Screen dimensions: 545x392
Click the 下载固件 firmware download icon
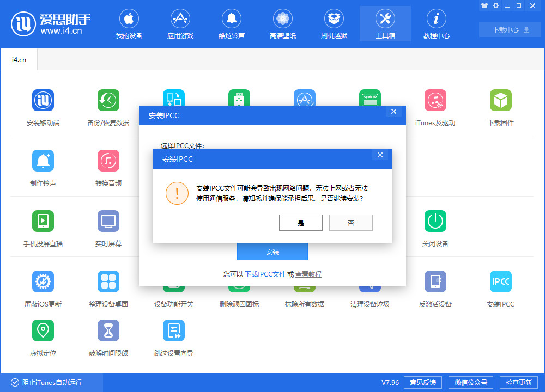500,100
